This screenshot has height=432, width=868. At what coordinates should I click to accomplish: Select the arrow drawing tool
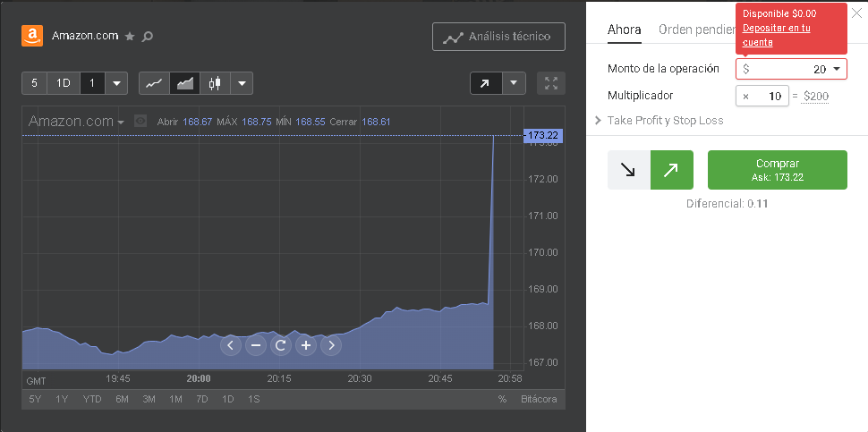[x=486, y=83]
